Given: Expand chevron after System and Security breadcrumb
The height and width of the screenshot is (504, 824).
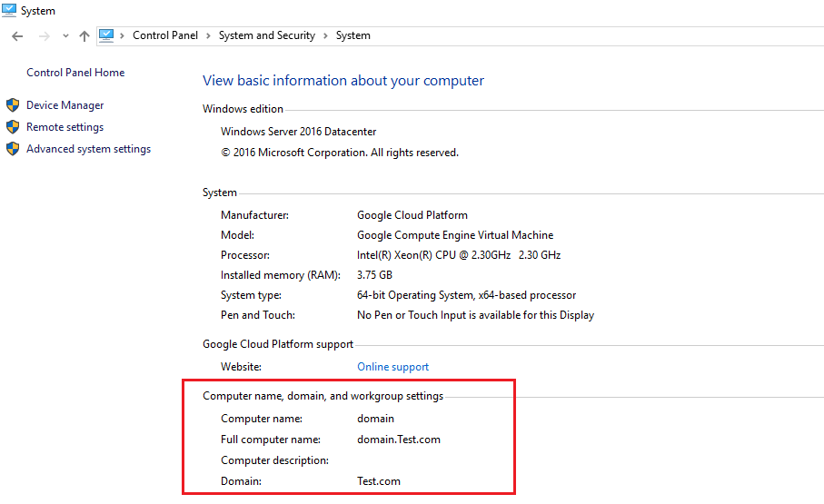Looking at the screenshot, I should [326, 36].
